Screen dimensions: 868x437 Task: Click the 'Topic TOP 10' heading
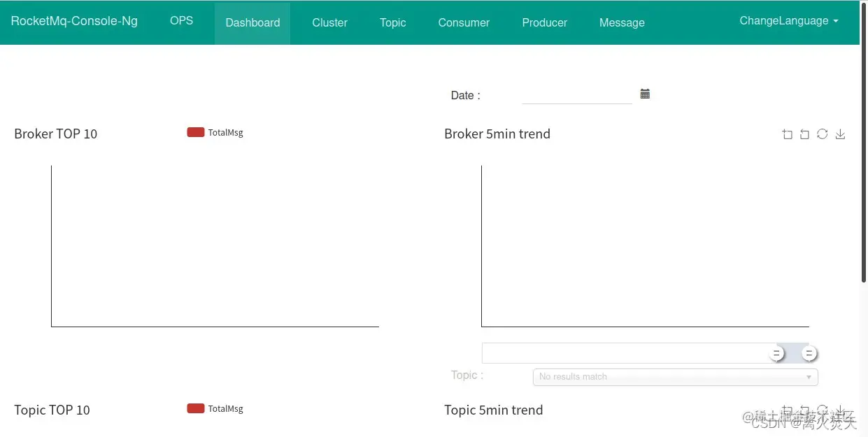point(52,410)
